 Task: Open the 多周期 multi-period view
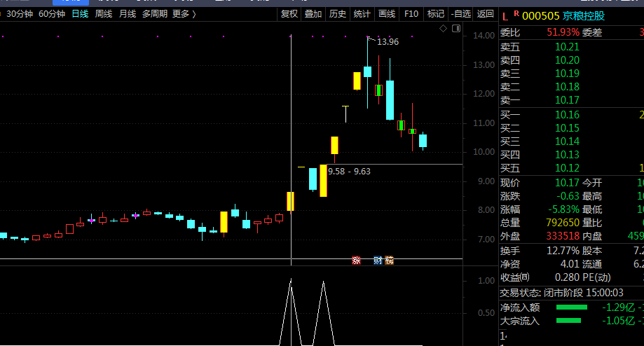(155, 14)
